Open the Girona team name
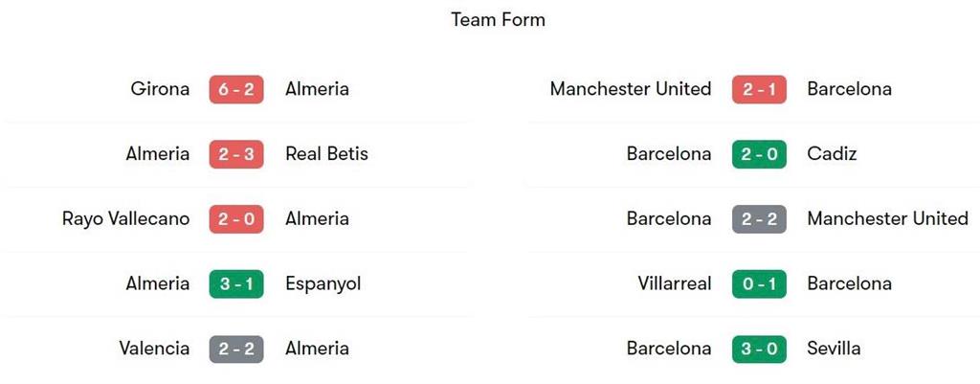The width and height of the screenshot is (980, 384). [160, 89]
